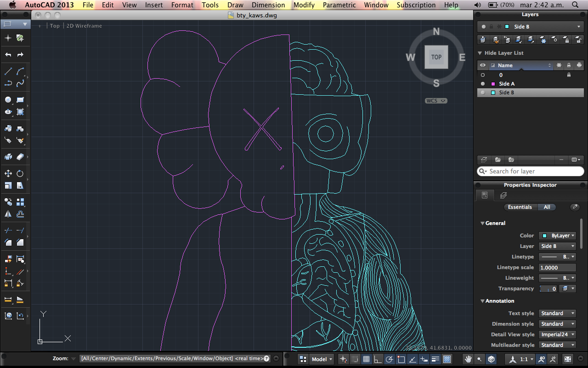Screen dimensions: 588x368
Task: Select the Erase tool
Action: pyautogui.click(x=20, y=157)
